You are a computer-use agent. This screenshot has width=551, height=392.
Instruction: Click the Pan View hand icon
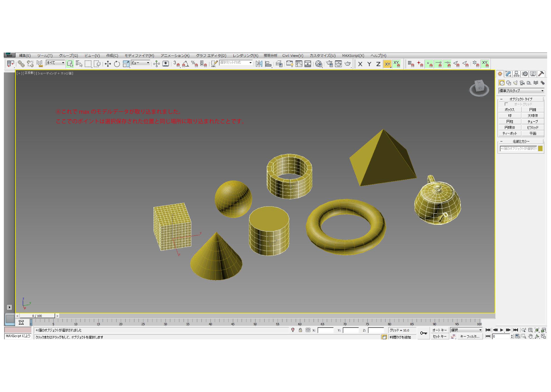[x=531, y=336]
